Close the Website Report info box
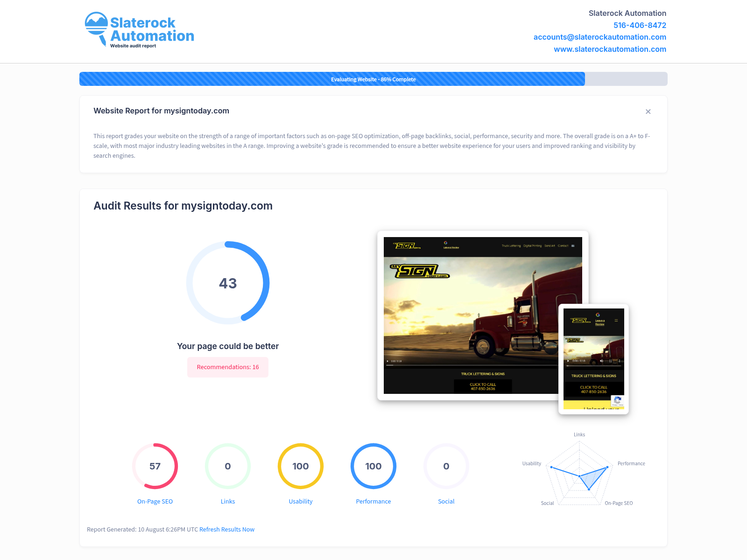This screenshot has height=560, width=747. (648, 112)
